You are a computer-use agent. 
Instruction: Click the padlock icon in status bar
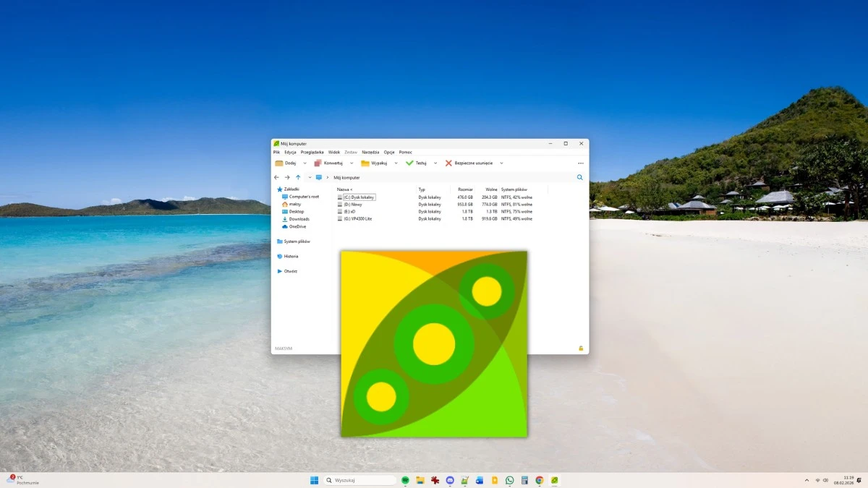click(581, 348)
